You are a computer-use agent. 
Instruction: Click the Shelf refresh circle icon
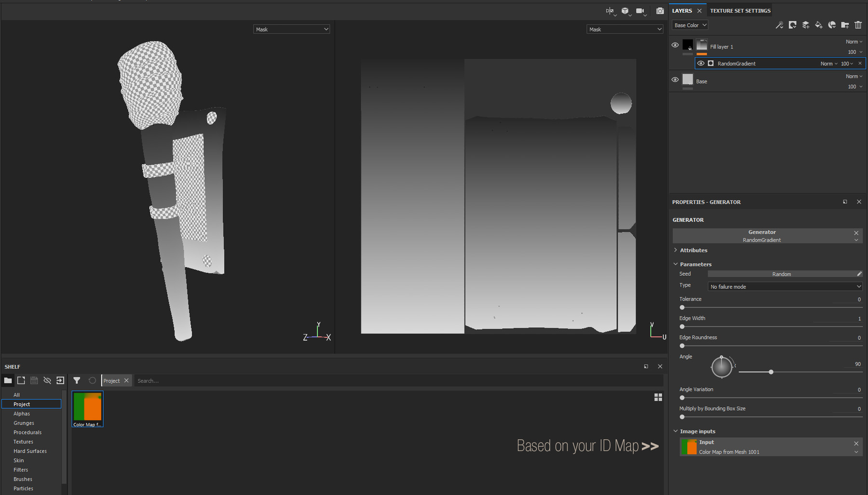pos(92,380)
